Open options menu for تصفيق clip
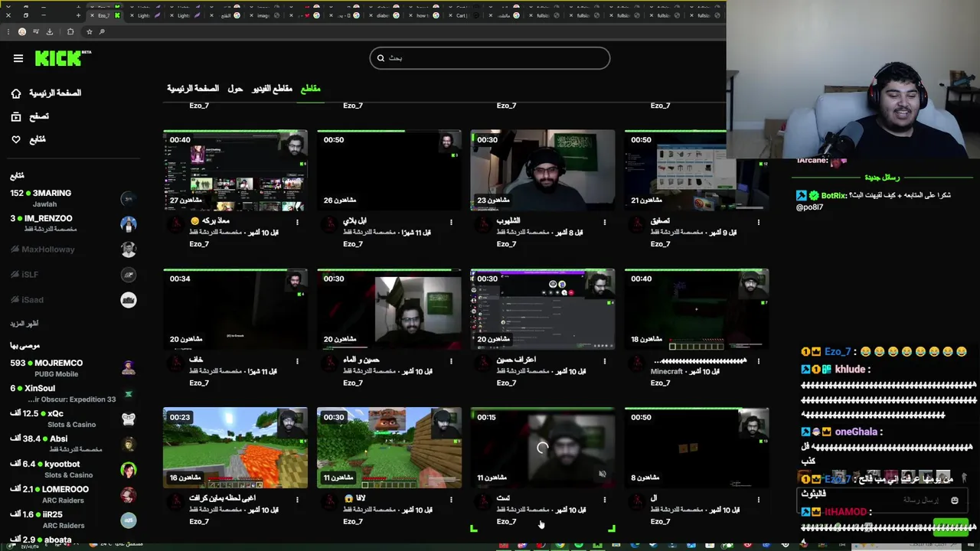Screen dimensions: 980x551 tap(759, 223)
